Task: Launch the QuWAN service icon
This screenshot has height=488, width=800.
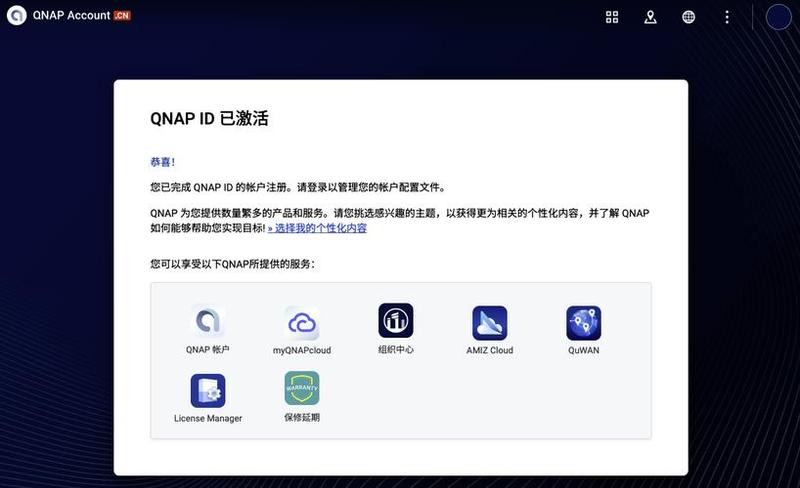Action: pyautogui.click(x=584, y=323)
